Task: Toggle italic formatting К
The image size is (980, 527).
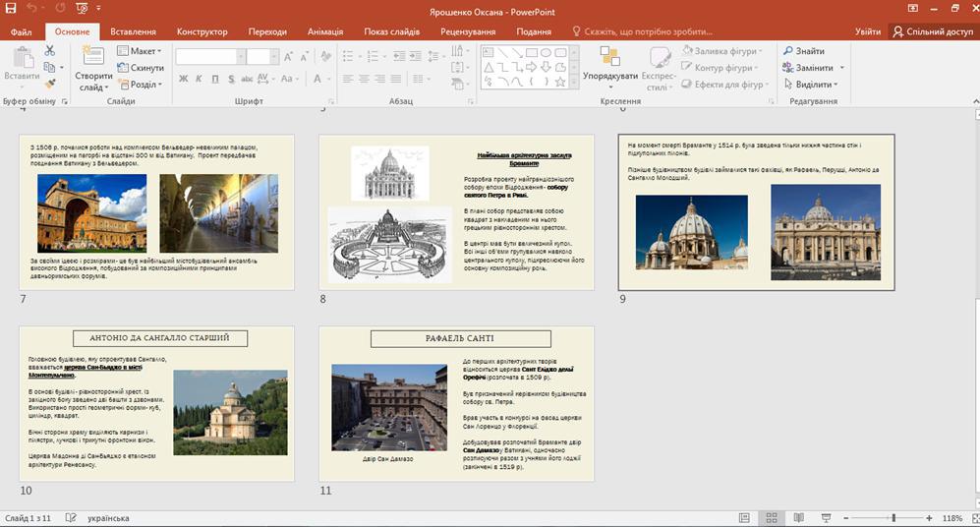Action: tap(199, 79)
